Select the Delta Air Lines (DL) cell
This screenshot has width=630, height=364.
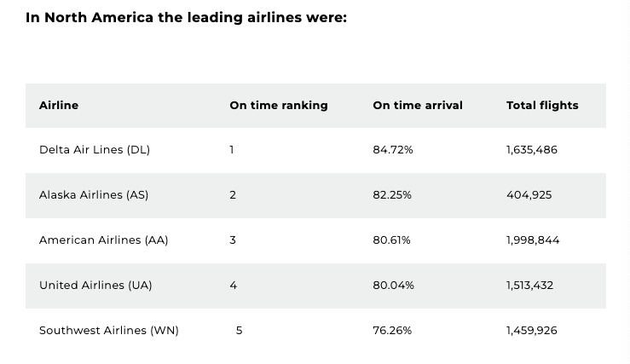[95, 150]
